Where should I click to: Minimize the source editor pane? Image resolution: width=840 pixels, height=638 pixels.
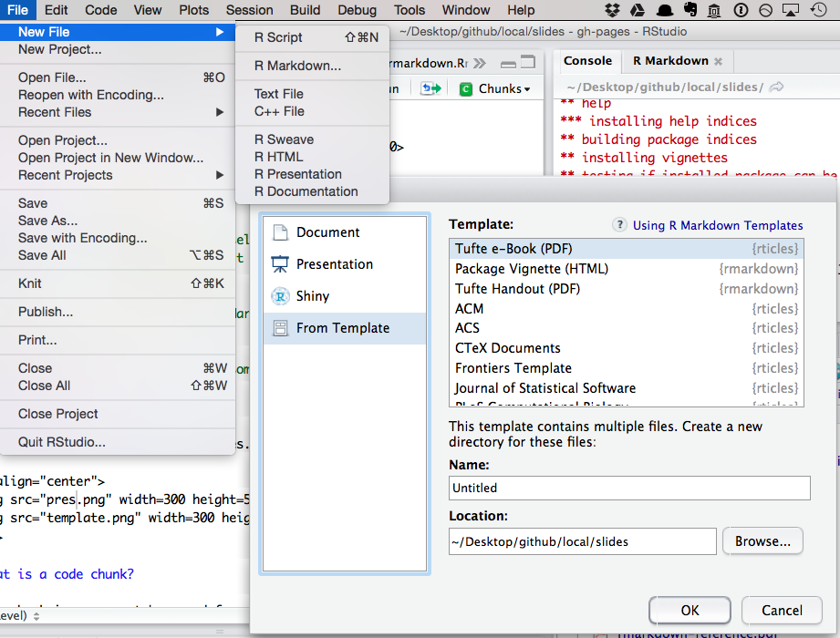(x=508, y=64)
